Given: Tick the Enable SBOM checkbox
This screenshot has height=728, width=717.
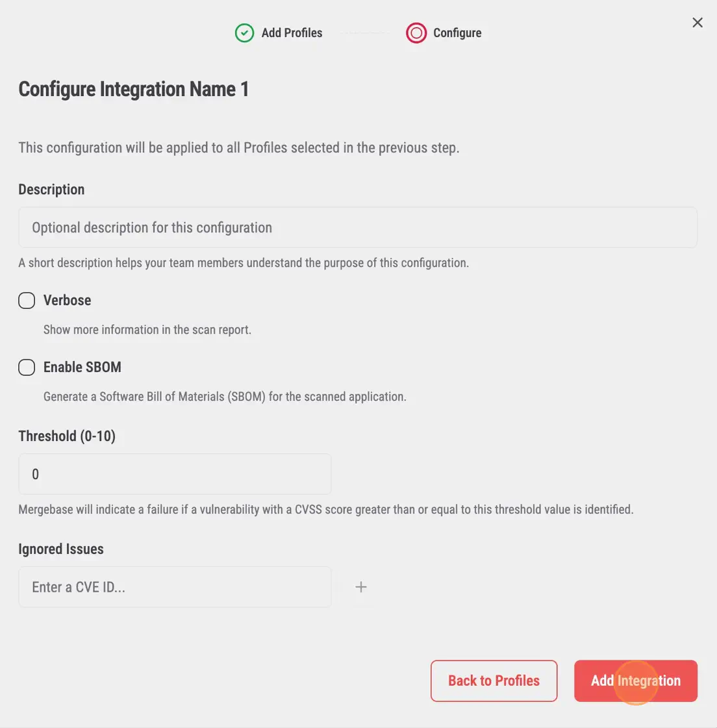Looking at the screenshot, I should (27, 368).
